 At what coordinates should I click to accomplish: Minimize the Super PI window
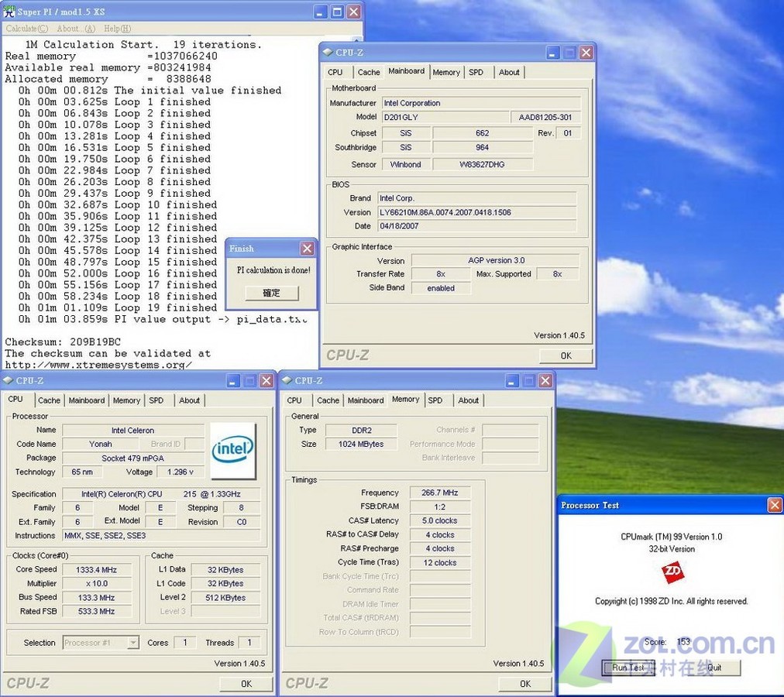click(x=321, y=12)
